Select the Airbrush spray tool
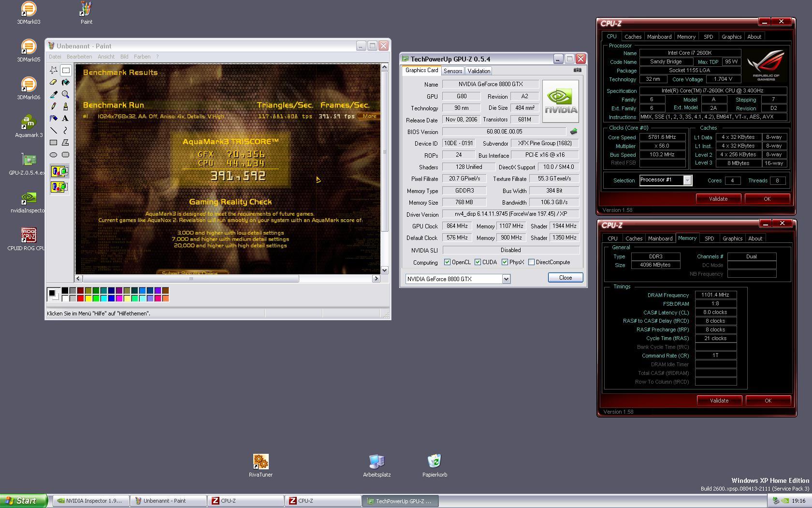The height and width of the screenshot is (508, 812). coord(54,119)
